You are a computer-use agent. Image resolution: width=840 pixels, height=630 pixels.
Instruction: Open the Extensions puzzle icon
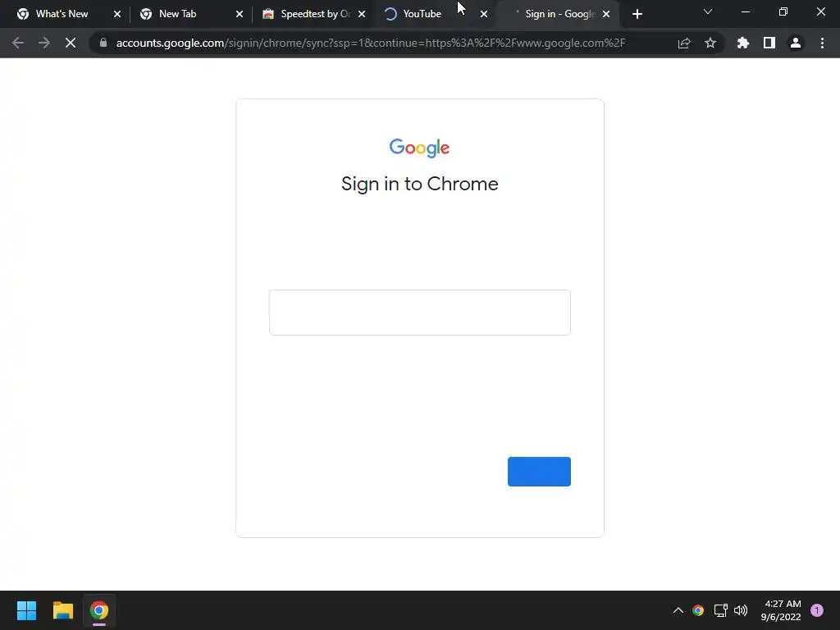point(743,43)
